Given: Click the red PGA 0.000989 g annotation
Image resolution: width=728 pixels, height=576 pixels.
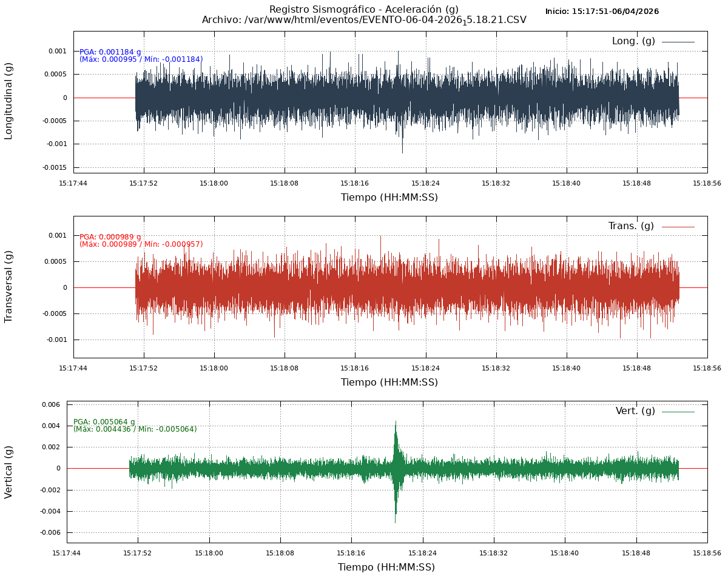Looking at the screenshot, I should pyautogui.click(x=110, y=237).
